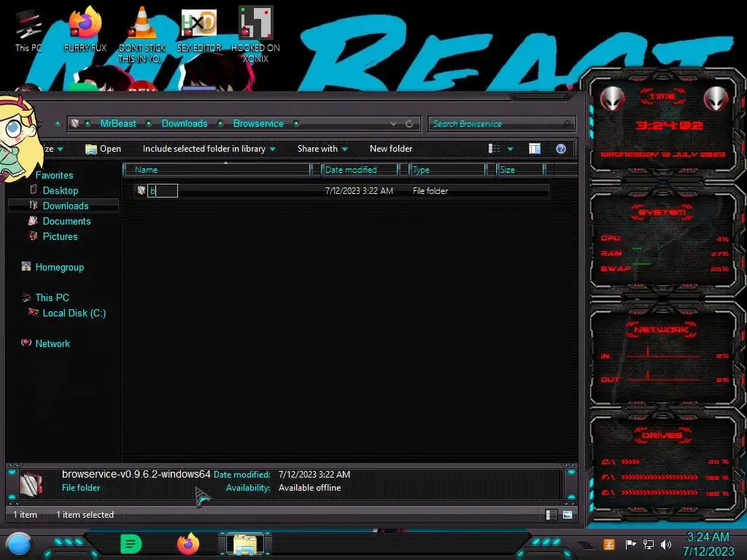Click the "File folder" type cell in the file row

[x=430, y=191]
